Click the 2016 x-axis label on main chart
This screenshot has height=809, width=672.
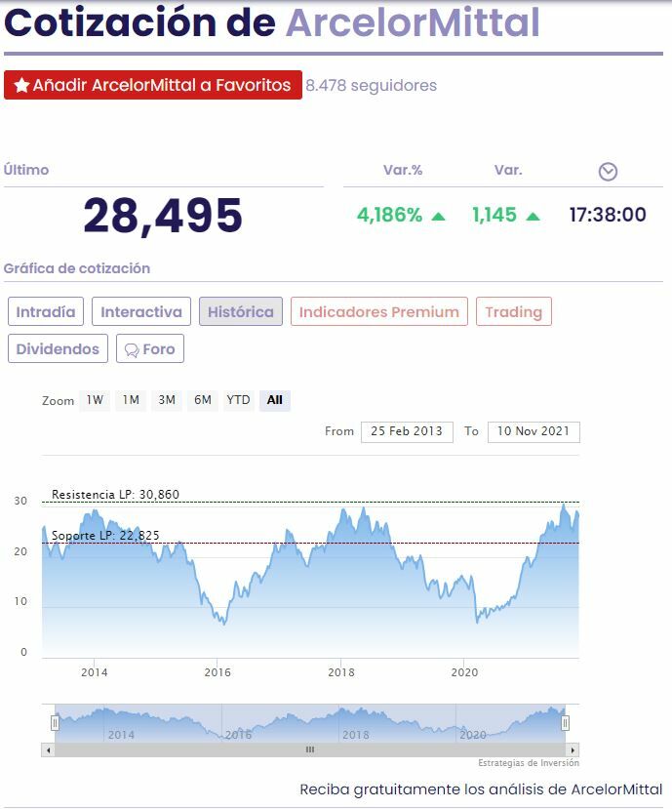point(217,672)
